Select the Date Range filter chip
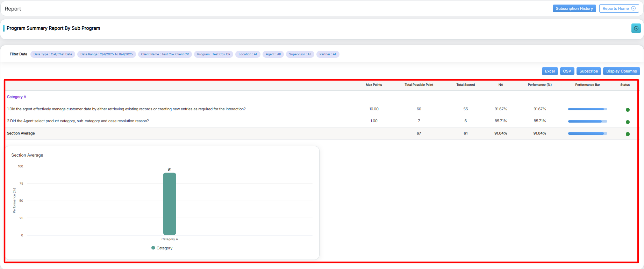The height and width of the screenshot is (269, 644). pyautogui.click(x=106, y=54)
